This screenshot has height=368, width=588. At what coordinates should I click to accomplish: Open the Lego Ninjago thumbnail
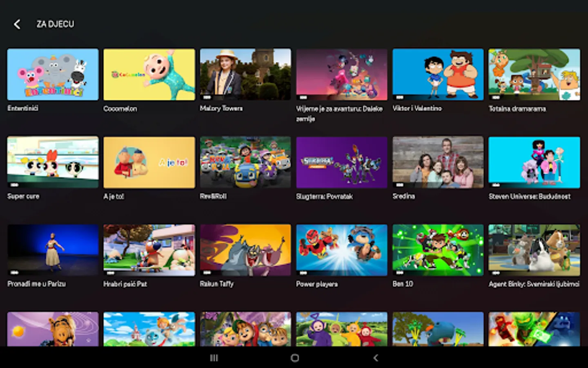point(534,329)
